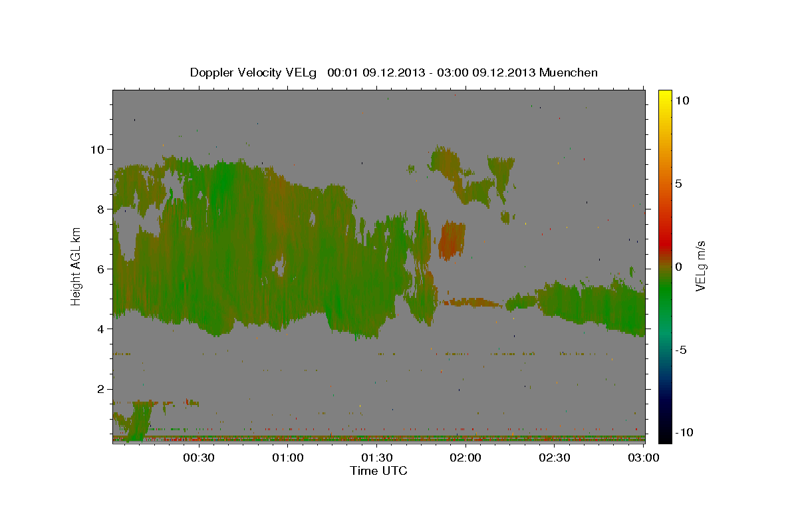798x532 pixels.
Task: Click the 02:30 time tick label
Action: [x=555, y=458]
